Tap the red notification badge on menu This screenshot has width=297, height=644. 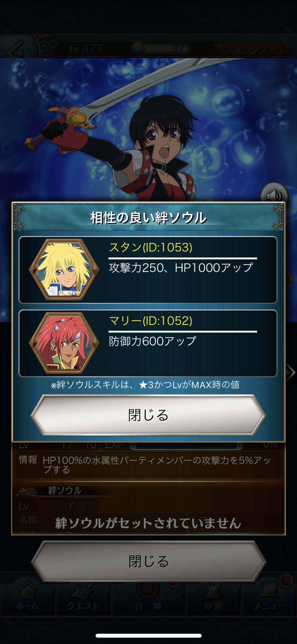pos(286,581)
